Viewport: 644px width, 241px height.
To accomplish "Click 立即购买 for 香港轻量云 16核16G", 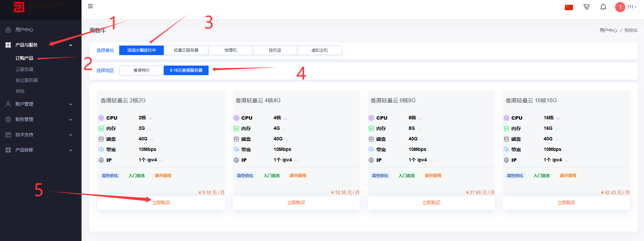I will [x=566, y=203].
